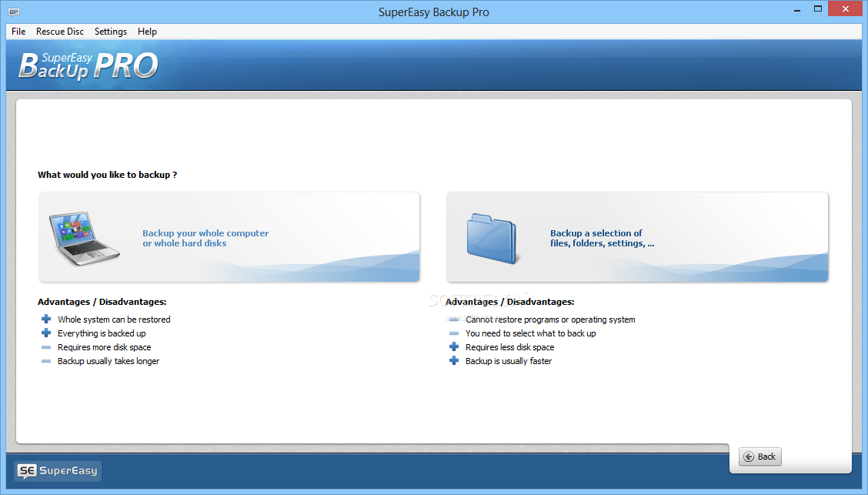Click 'Requires more disk space' text
This screenshot has height=495, width=868.
pos(104,347)
